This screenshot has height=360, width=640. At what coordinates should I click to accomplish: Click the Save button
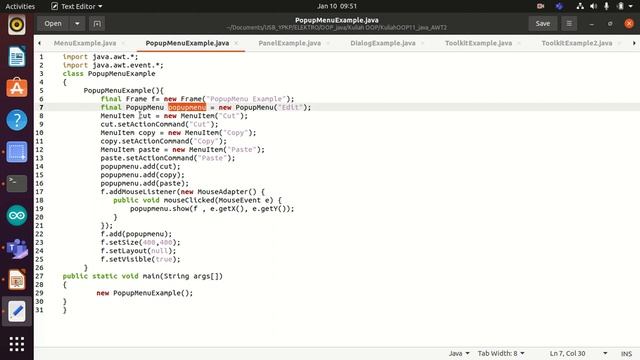pos(543,24)
